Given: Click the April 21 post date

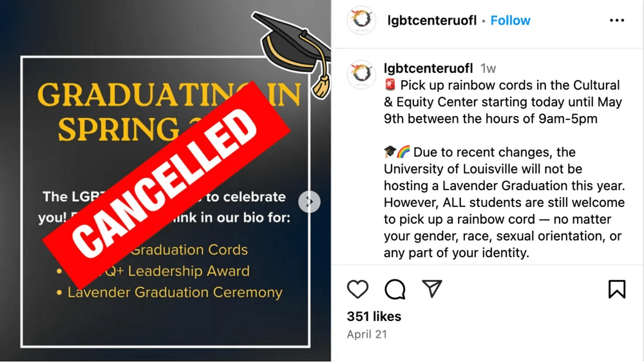Looking at the screenshot, I should tap(367, 335).
